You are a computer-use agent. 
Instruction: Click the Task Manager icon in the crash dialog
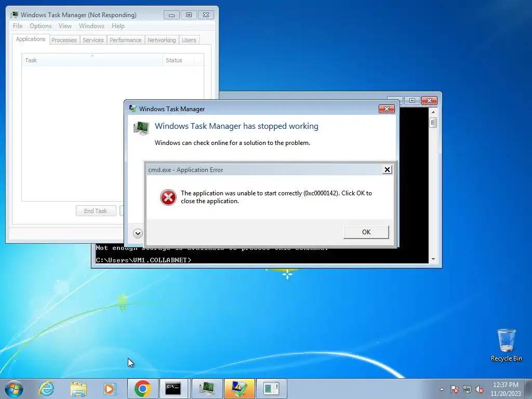(141, 128)
